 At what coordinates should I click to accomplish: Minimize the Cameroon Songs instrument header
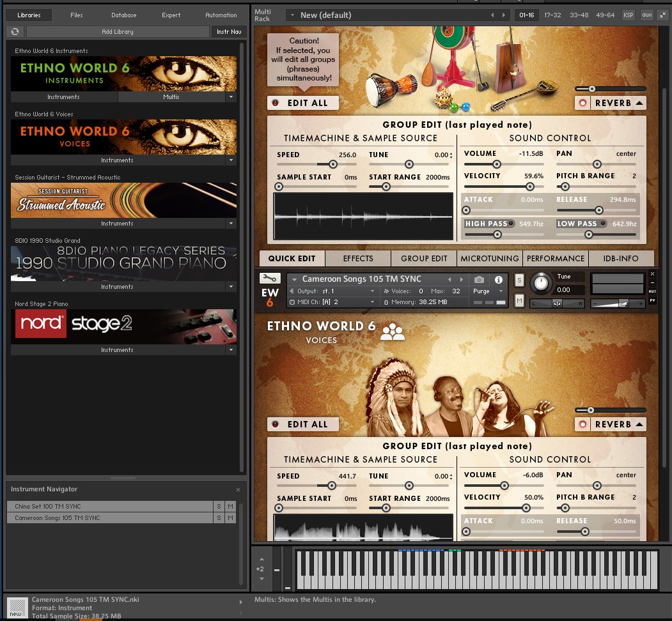(652, 282)
